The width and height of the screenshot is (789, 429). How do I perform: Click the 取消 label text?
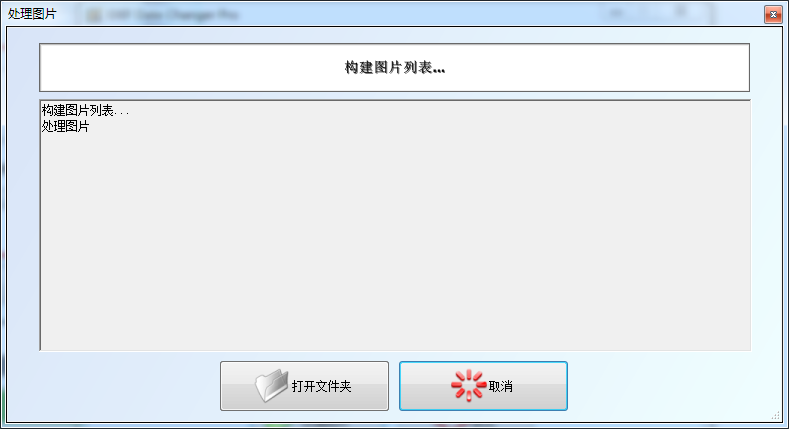pyautogui.click(x=501, y=386)
